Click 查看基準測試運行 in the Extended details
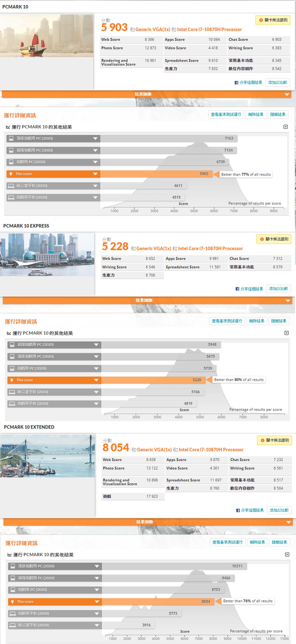296x644 pixels. point(228,542)
